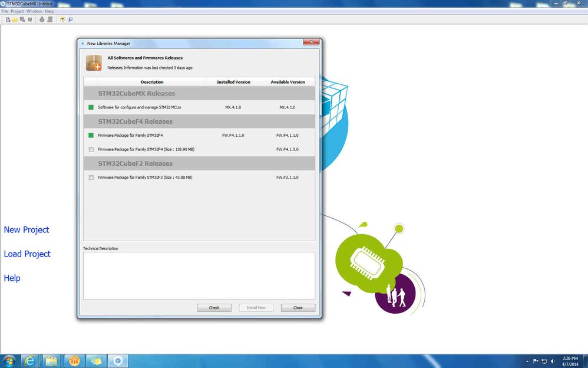Select row 'Software for configure and manage STM32 MCUs'
588x368 pixels.
(x=199, y=107)
